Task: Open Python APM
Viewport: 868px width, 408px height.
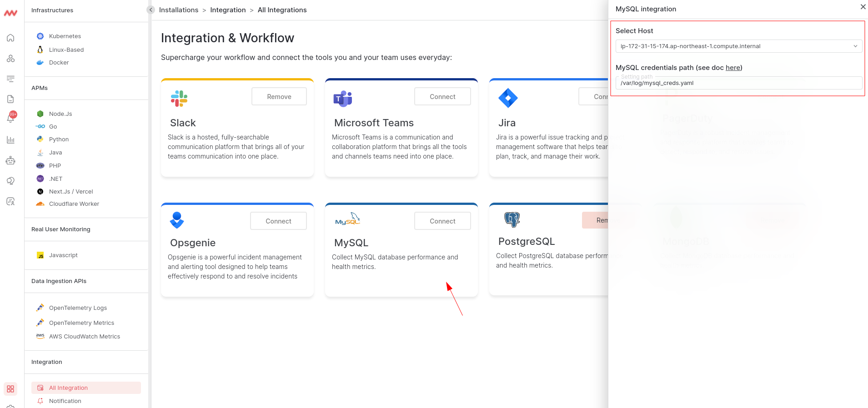Action: pyautogui.click(x=59, y=139)
